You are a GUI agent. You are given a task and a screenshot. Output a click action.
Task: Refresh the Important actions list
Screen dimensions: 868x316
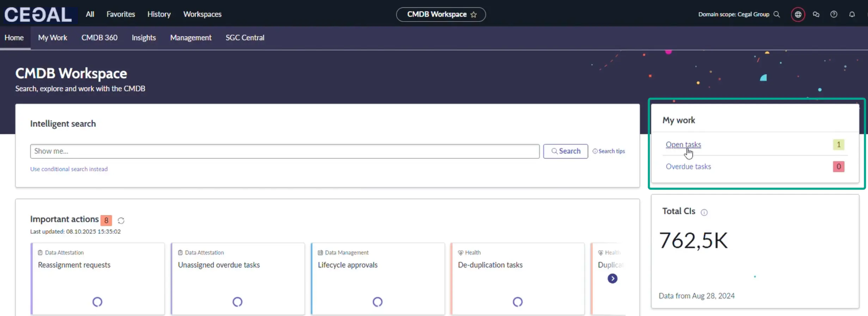121,220
